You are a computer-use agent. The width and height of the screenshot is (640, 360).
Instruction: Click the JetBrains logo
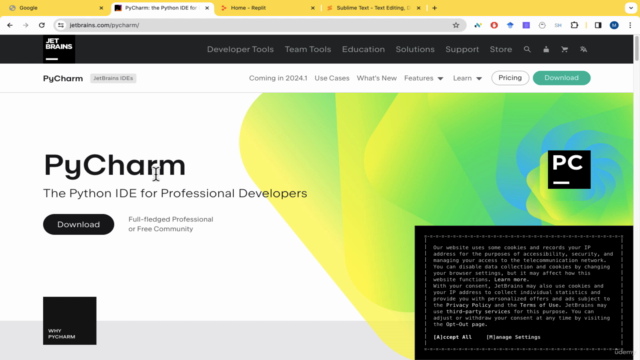pos(59,49)
